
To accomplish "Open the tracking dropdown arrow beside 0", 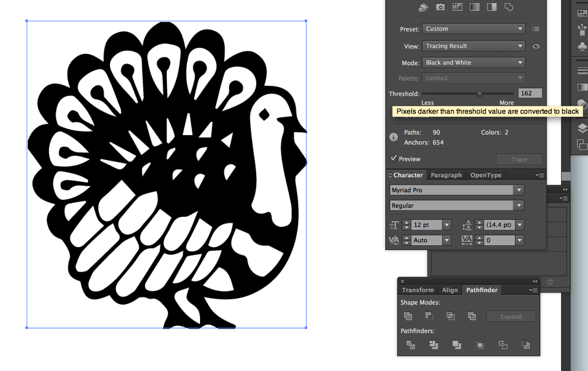I will 520,240.
